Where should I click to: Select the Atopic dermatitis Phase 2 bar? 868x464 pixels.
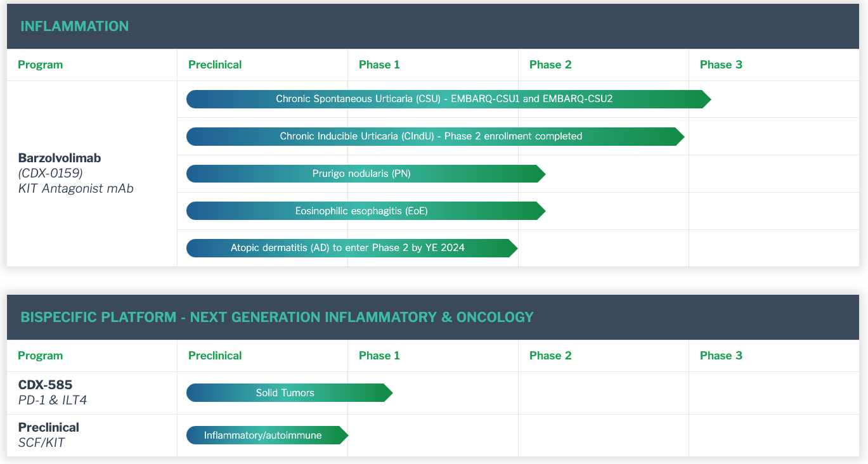click(352, 248)
